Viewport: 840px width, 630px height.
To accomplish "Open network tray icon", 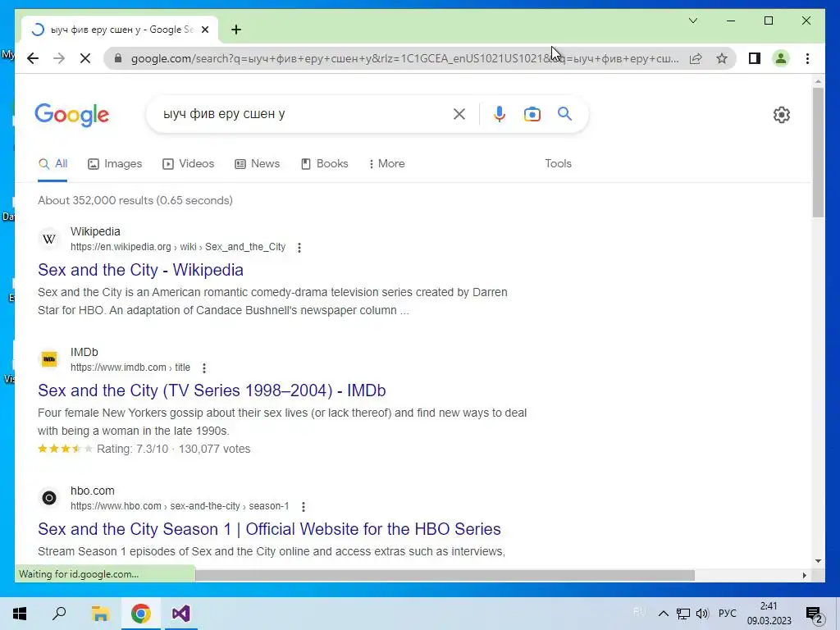I will click(683, 614).
